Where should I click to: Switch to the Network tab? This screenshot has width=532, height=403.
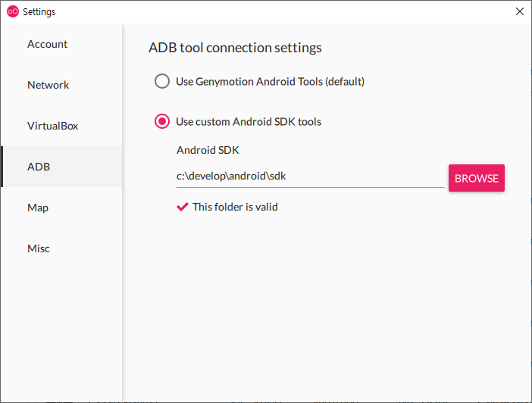(x=49, y=85)
